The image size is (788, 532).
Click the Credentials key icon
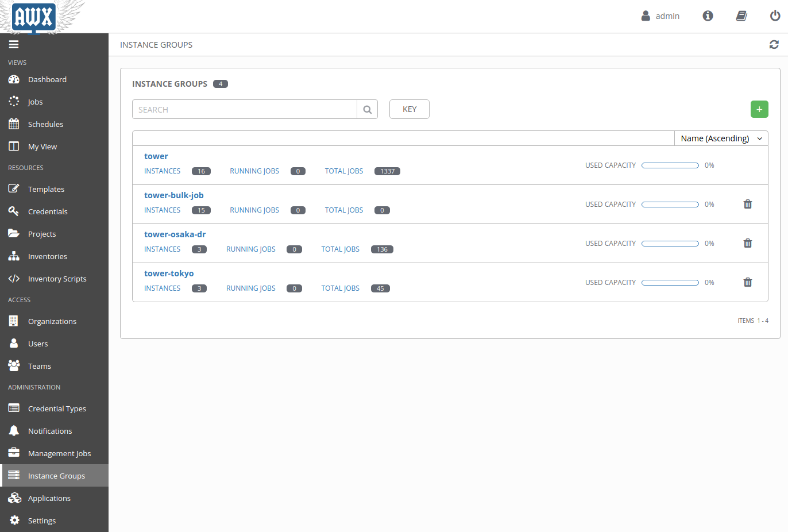[14, 211]
